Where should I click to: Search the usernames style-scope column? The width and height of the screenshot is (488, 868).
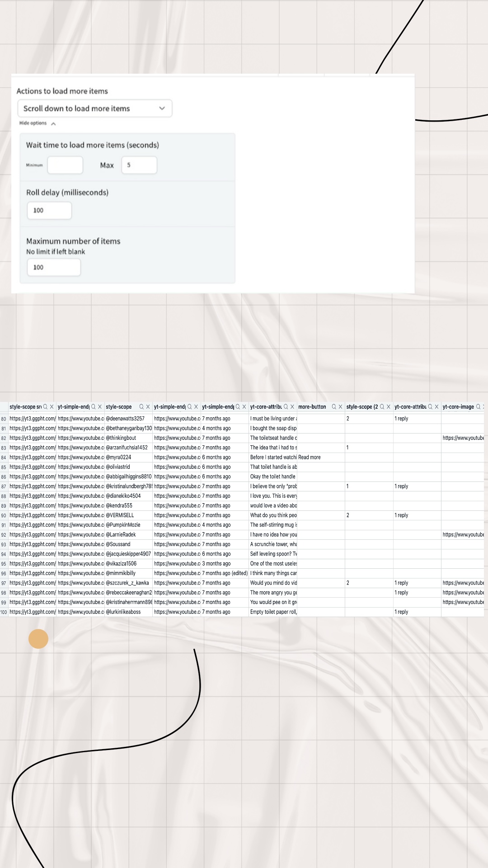[x=141, y=407]
